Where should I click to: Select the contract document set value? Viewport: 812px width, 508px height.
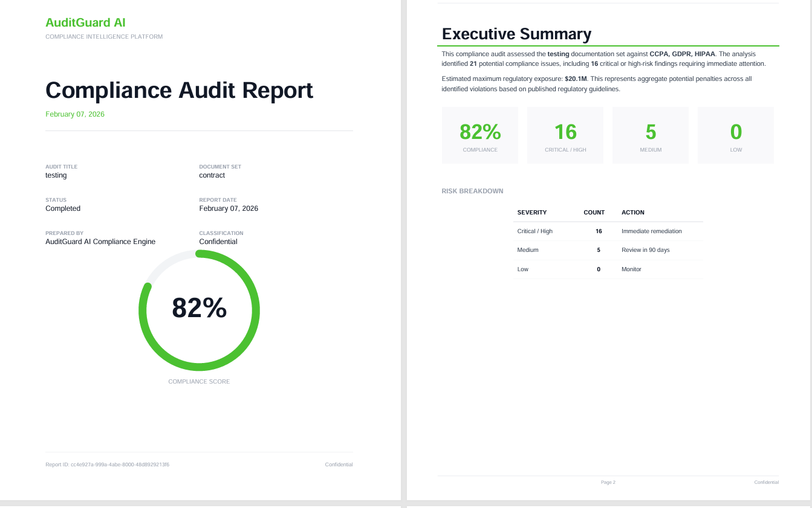[210, 175]
